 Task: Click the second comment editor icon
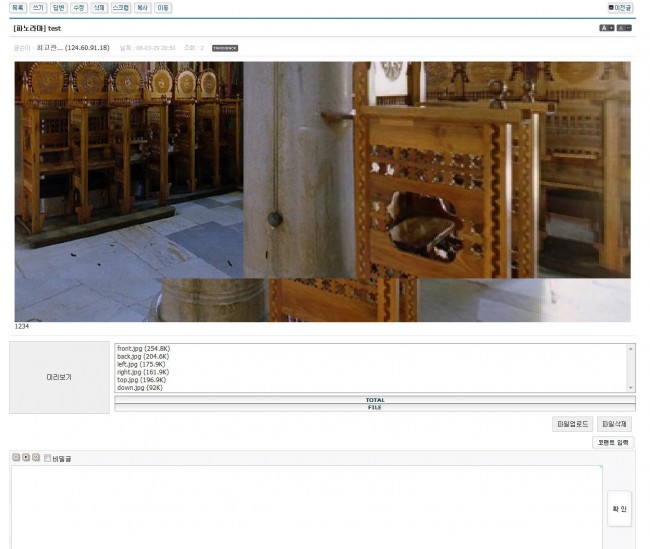tap(26, 457)
